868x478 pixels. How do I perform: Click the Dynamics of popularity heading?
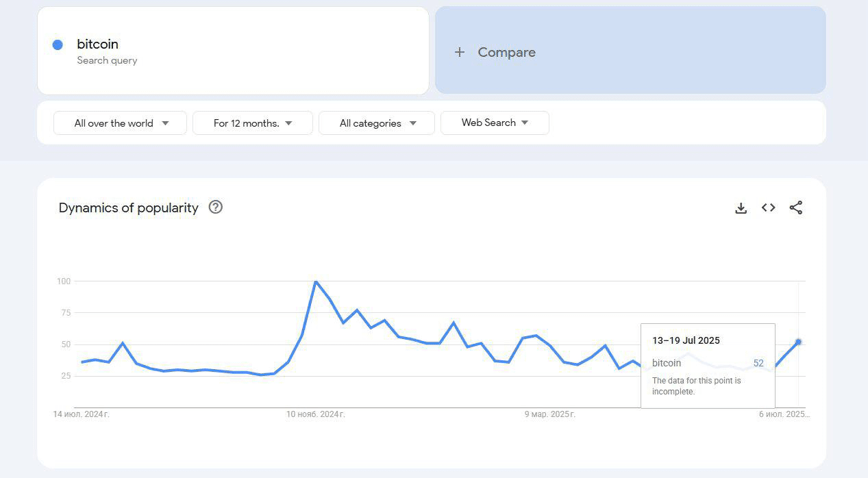(129, 207)
